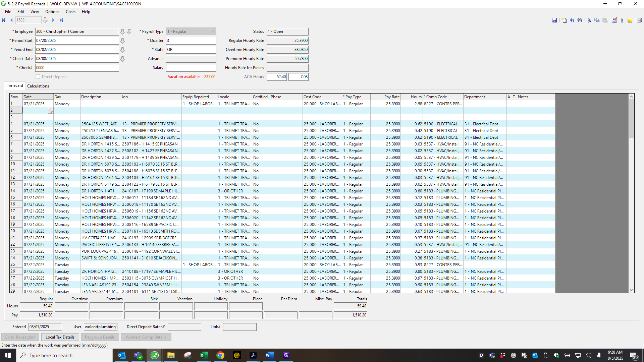Click the timecard grid scrollbar thumb

coord(631,119)
